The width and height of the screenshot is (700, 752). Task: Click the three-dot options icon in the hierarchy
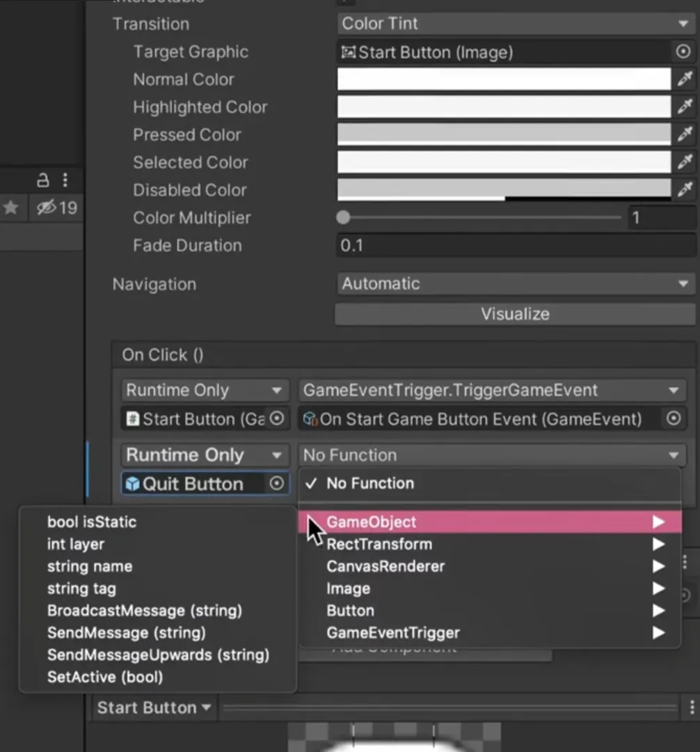click(65, 180)
